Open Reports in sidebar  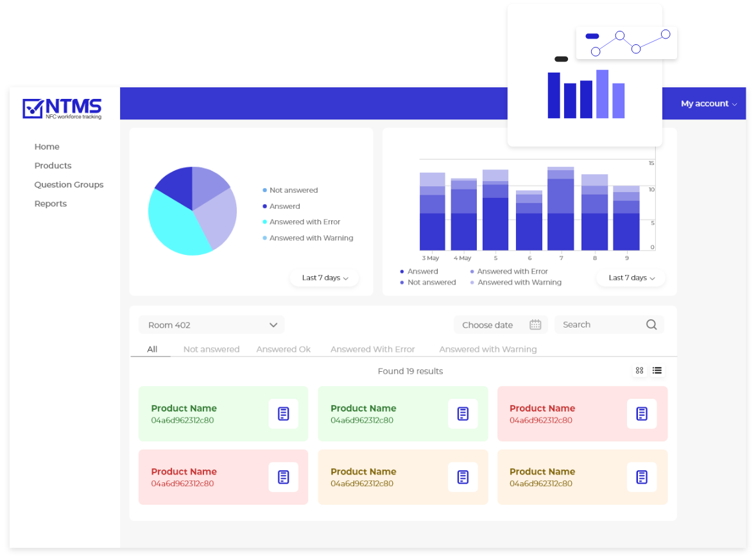(51, 204)
